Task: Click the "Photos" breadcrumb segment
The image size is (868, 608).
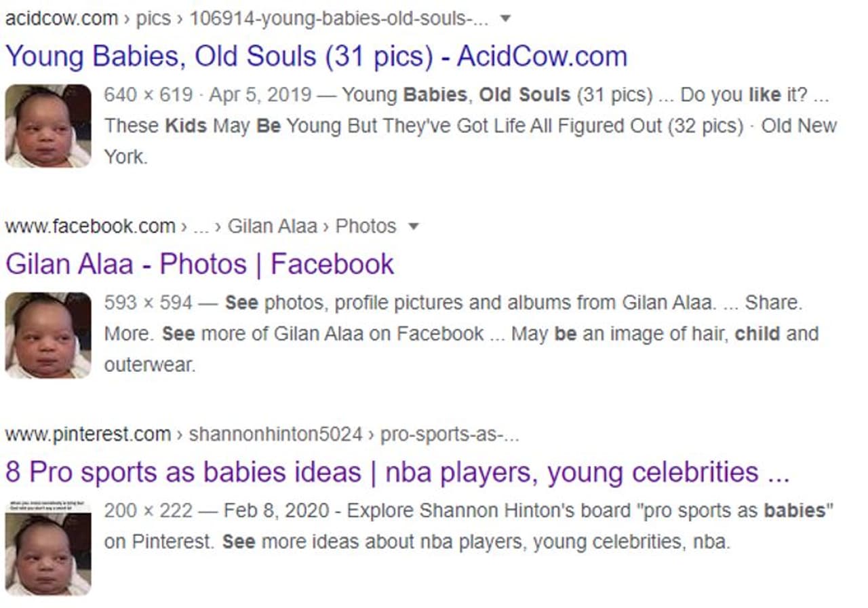Action: tap(366, 226)
